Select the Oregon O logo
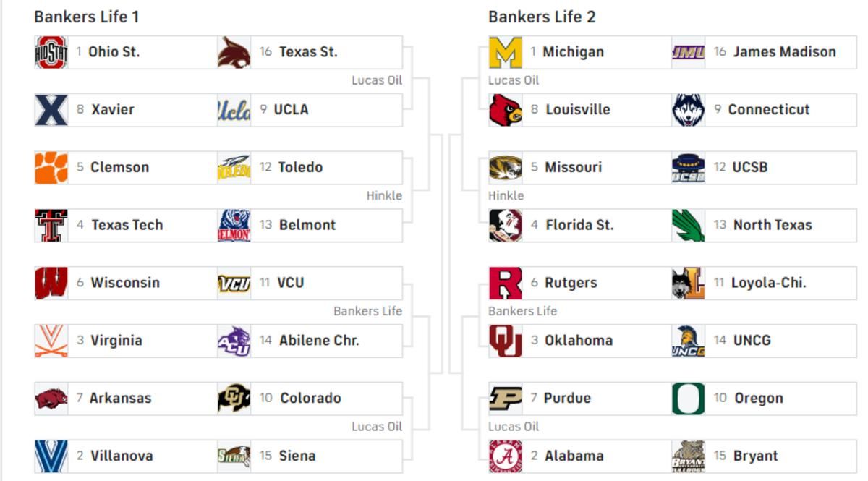868x481 pixels. (688, 399)
